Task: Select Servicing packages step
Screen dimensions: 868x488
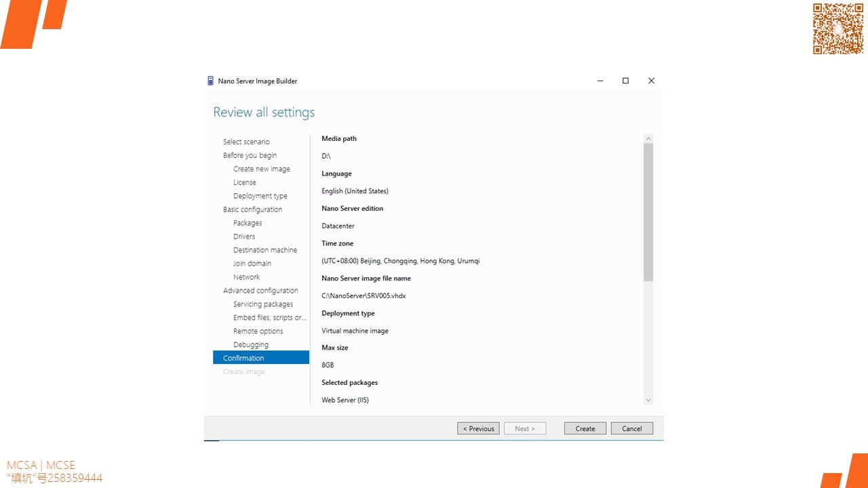Action: point(263,304)
